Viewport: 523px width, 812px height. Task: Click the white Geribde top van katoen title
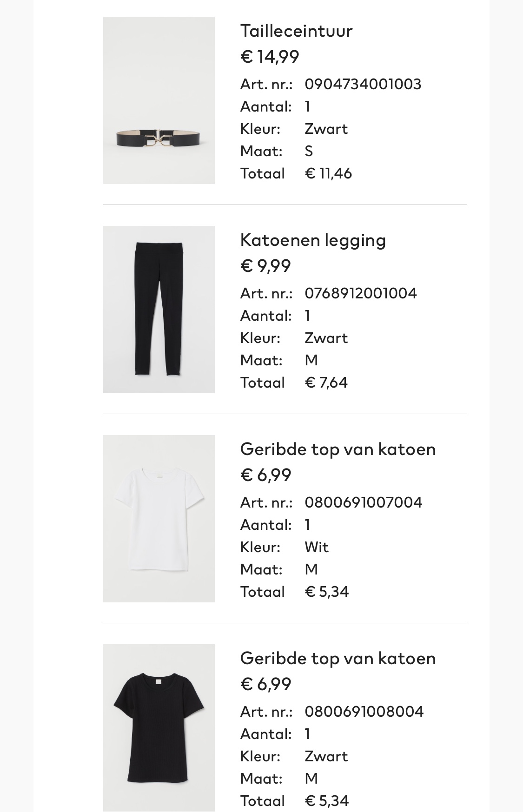(338, 449)
